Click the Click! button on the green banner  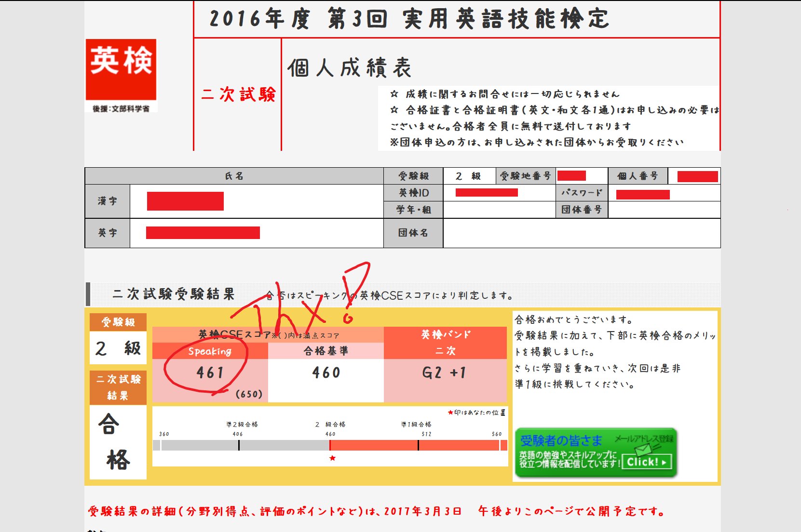(646, 462)
